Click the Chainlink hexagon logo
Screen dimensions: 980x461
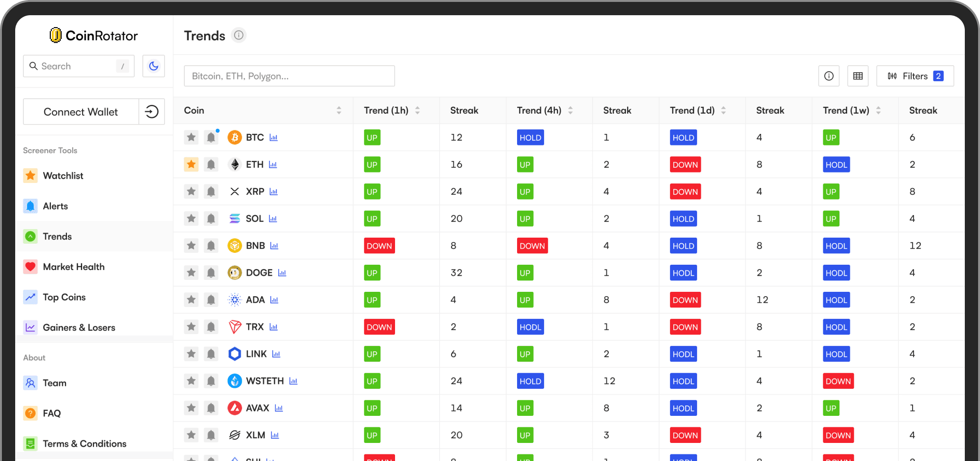[x=235, y=354]
